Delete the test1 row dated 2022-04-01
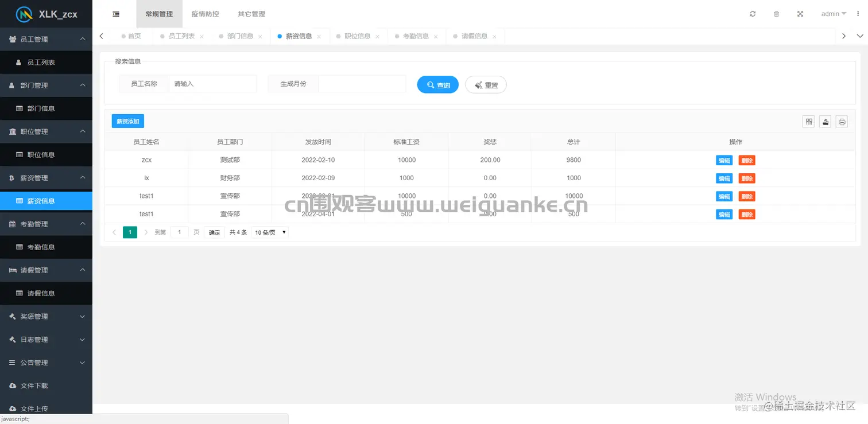The width and height of the screenshot is (868, 424). tap(747, 215)
